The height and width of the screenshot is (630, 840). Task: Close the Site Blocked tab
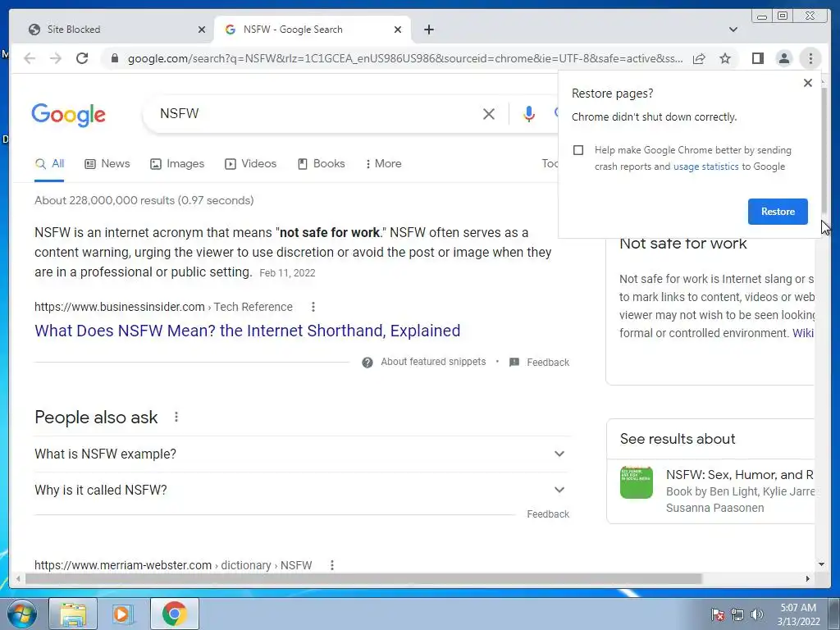(202, 30)
